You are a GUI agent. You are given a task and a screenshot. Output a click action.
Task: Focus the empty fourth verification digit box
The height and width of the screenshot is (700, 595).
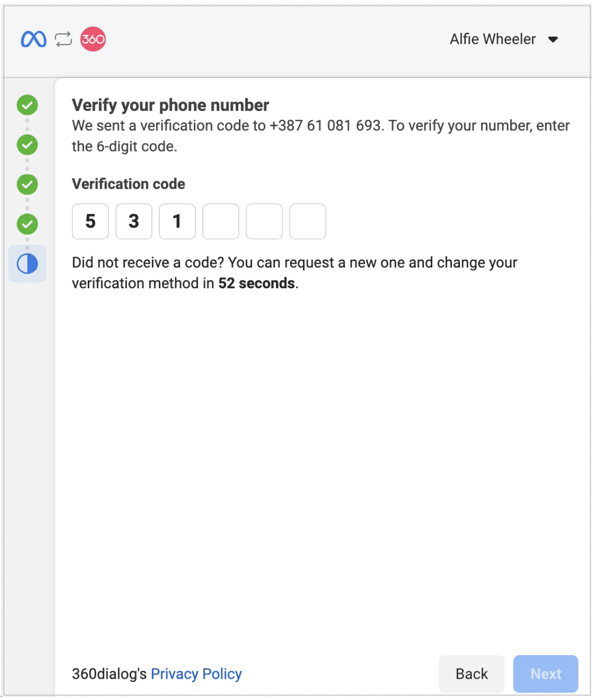point(221,221)
